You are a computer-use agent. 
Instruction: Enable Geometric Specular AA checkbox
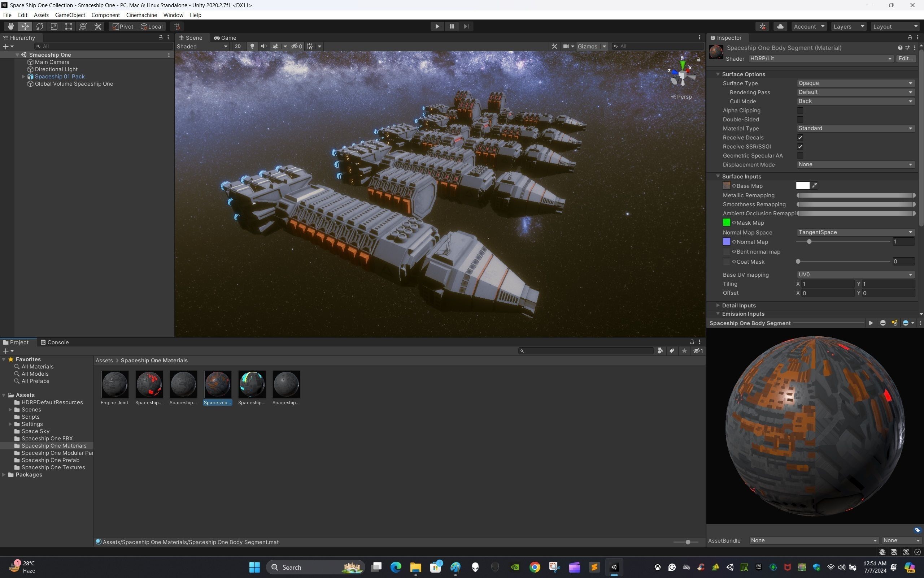pyautogui.click(x=800, y=156)
